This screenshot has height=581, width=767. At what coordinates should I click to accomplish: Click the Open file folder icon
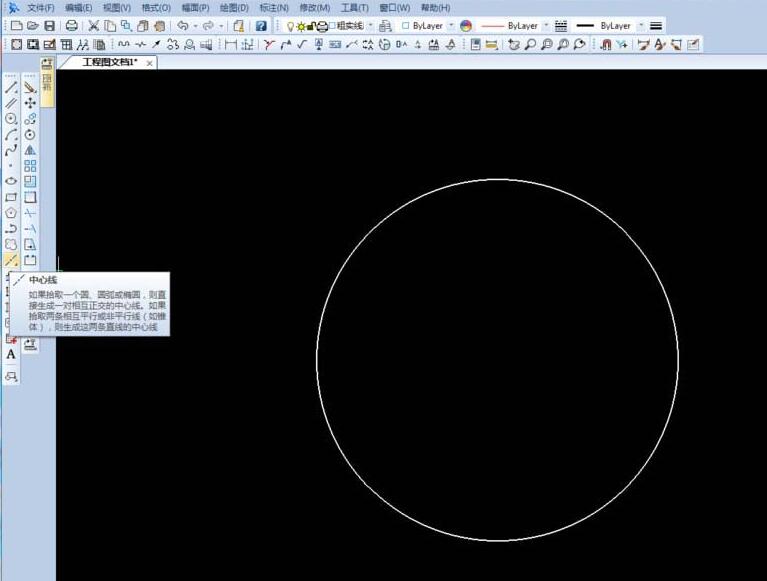(x=33, y=25)
